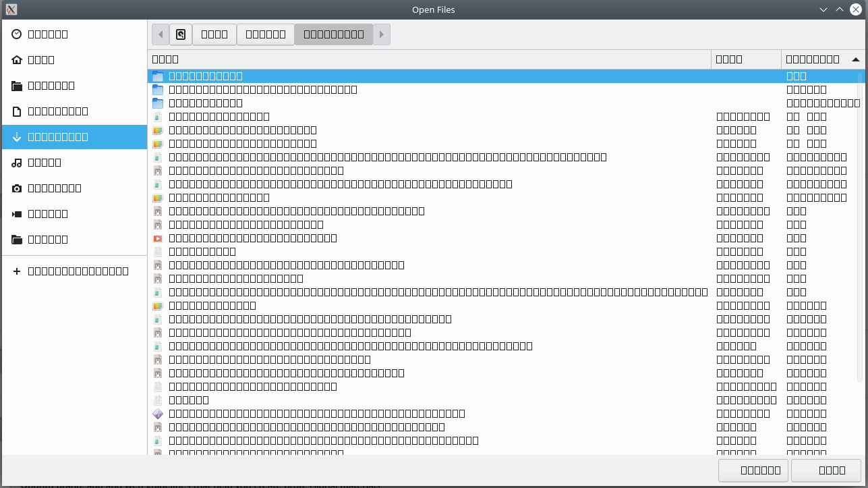868x488 pixels.
Task: Open bookmarked folder entry below the camcorder entry
Action: [74, 239]
